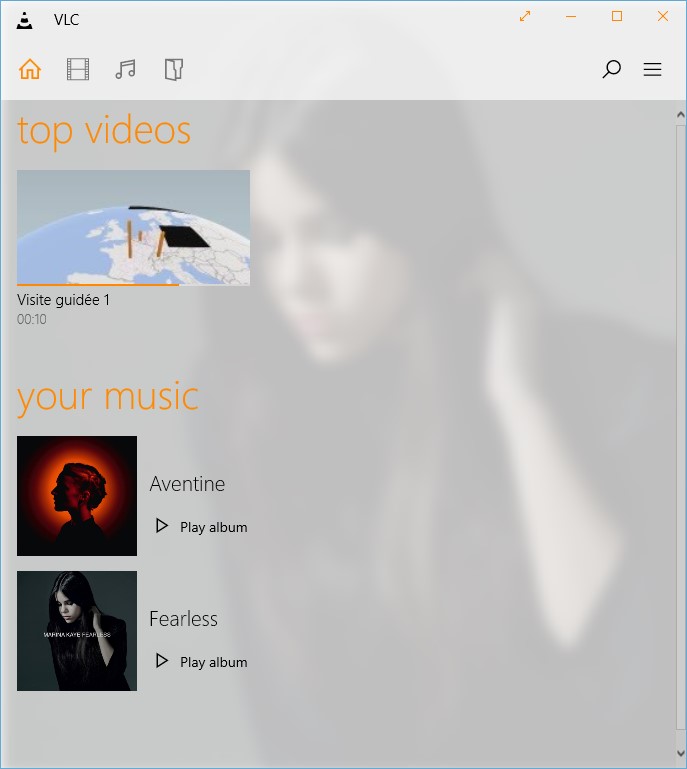The width and height of the screenshot is (687, 769).
Task: Maximize the VLC window
Action: 617,16
